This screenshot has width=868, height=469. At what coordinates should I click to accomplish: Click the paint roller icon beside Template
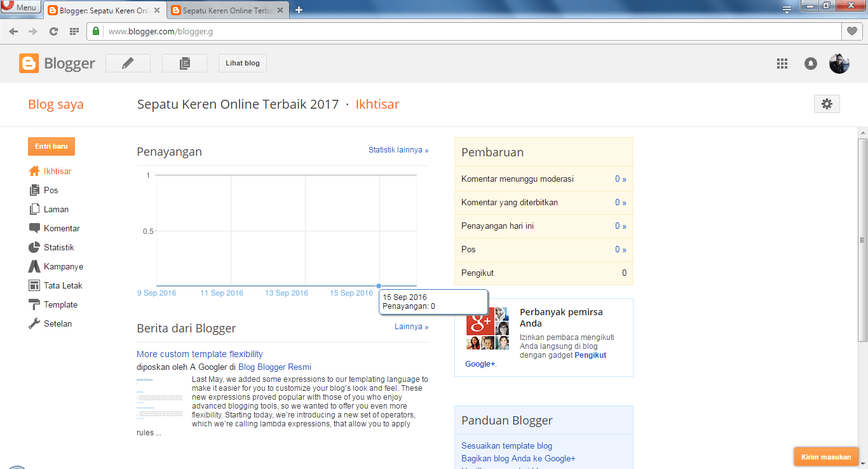[x=34, y=304]
